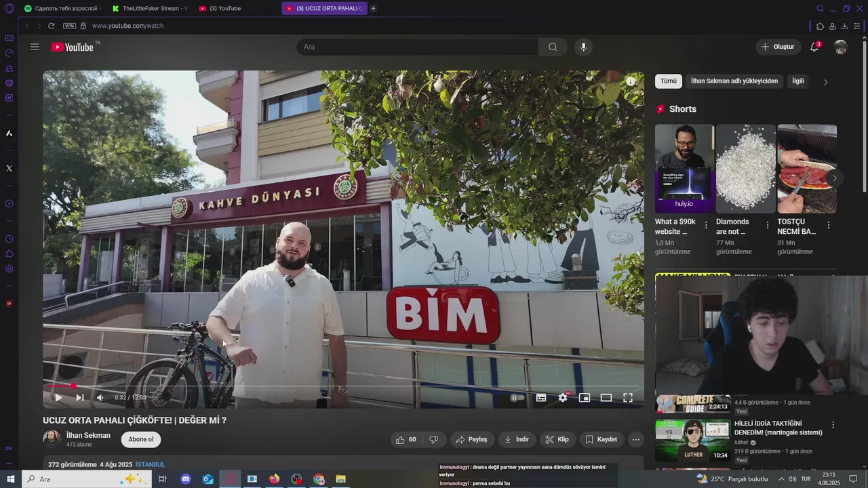This screenshot has height=488, width=868.
Task: Like the video with 60 likes
Action: point(406,439)
